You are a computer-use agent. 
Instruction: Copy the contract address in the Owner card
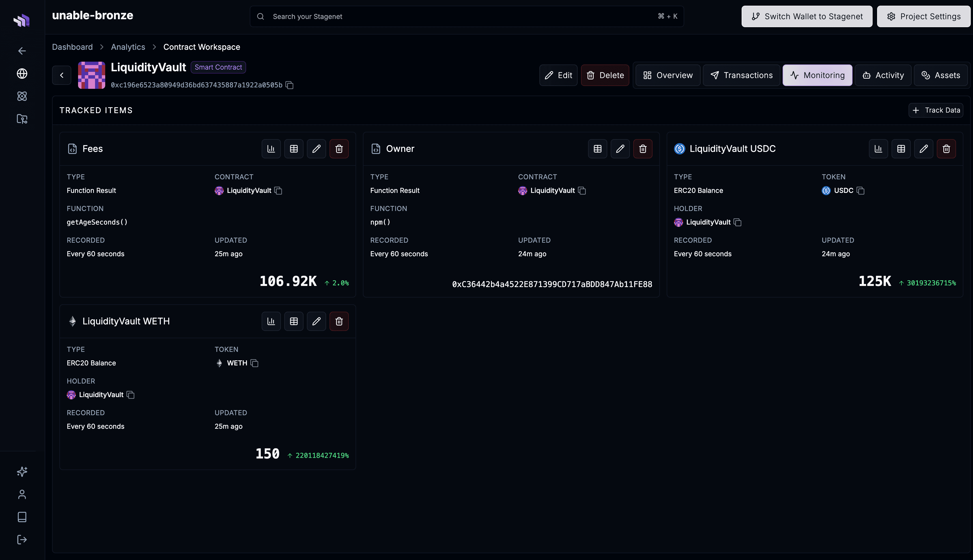582,191
